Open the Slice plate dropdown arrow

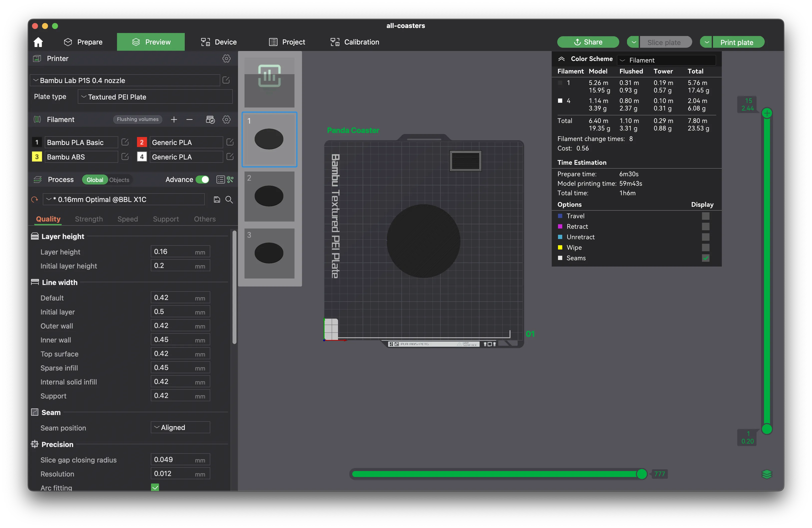tap(633, 42)
